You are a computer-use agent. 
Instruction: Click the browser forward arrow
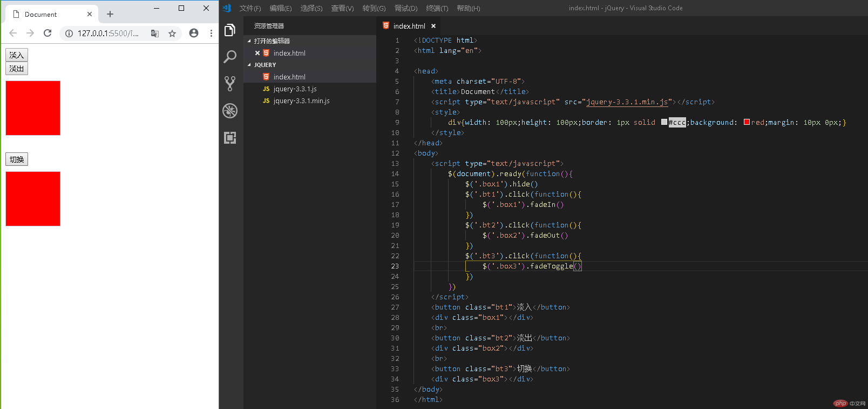click(30, 33)
